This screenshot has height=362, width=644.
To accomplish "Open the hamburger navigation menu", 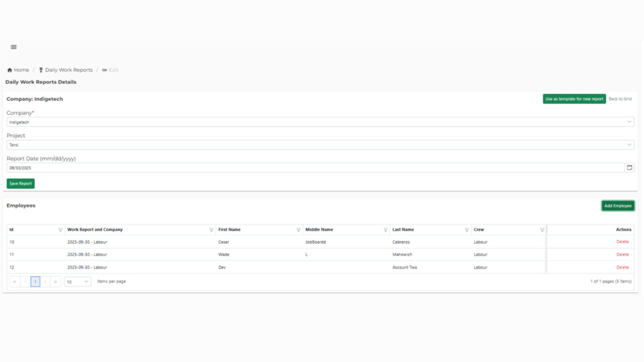I will tap(14, 47).
